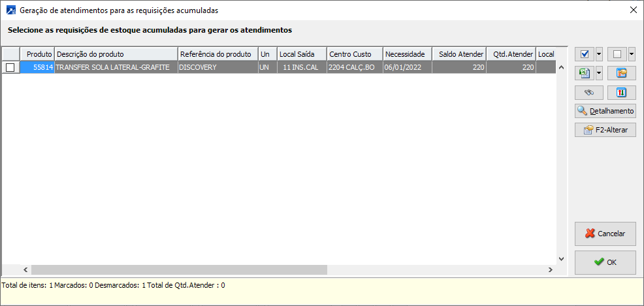
Task: Click the Centro Custo column header
Action: (355, 54)
